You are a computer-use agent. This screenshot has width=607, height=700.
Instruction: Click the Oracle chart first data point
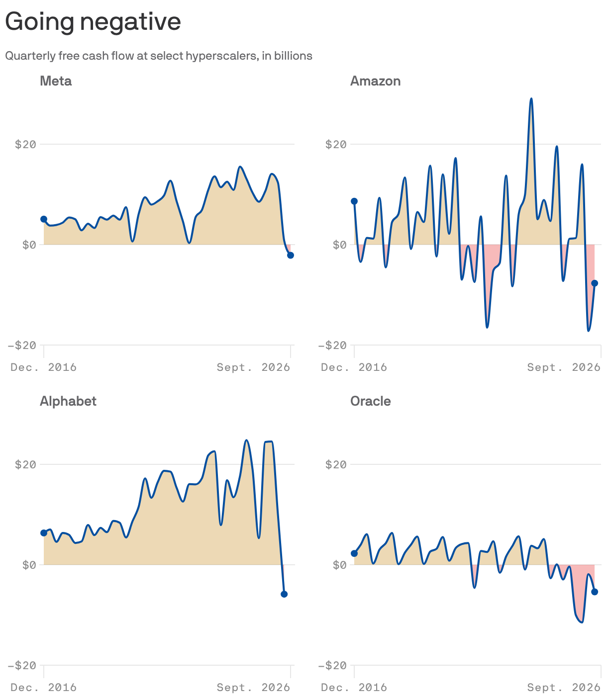coord(354,553)
